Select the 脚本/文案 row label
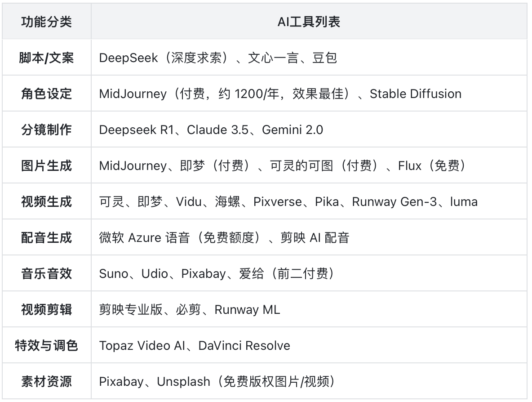 (x=46, y=58)
